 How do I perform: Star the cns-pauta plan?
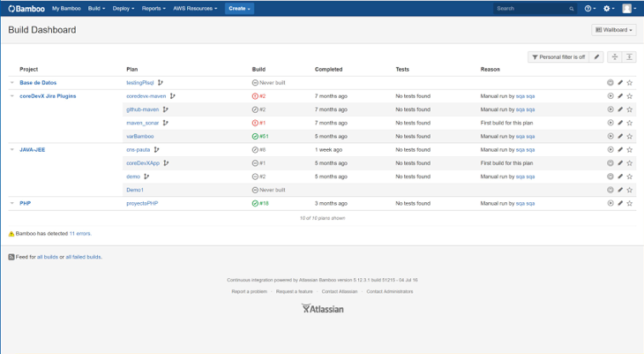630,150
